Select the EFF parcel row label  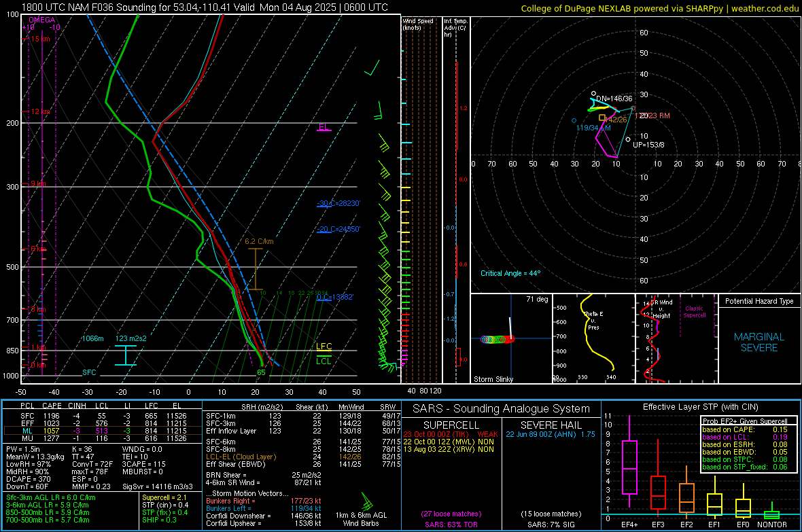27,423
